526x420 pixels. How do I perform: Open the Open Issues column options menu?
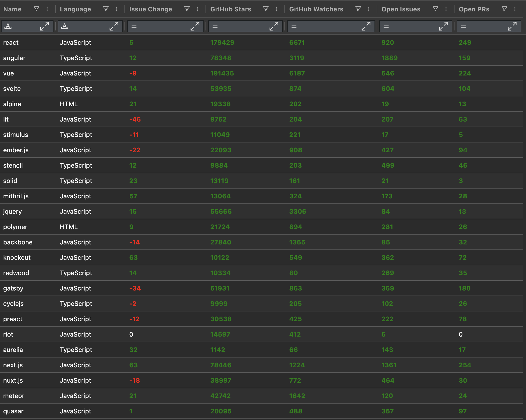coord(446,9)
